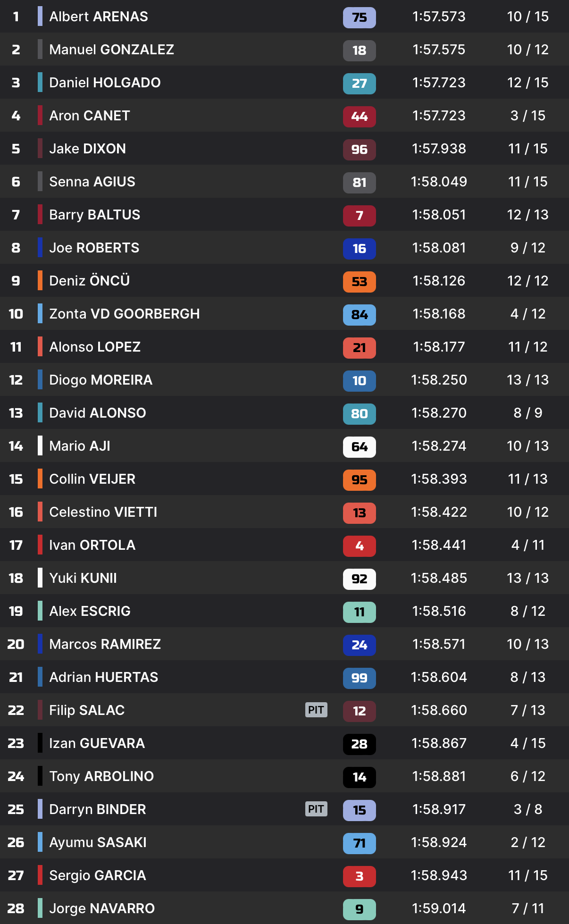Click Jake Dixon's lap time 1:57.938
This screenshot has width=569, height=924.
pyautogui.click(x=439, y=149)
